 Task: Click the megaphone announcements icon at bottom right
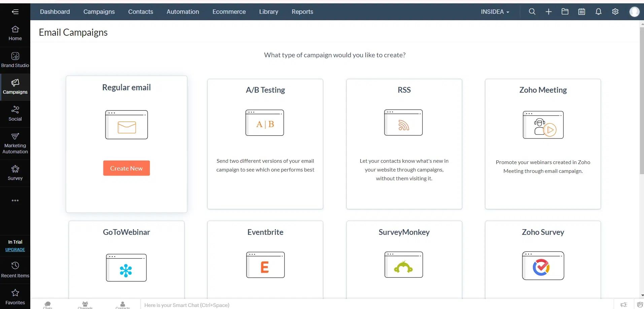point(624,305)
